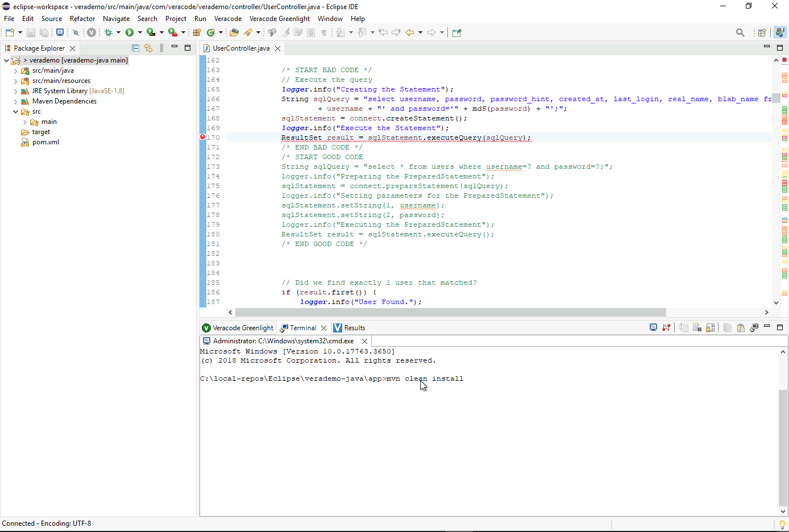Open the Coverage dropdown arrow
This screenshot has height=532, width=789.
(x=161, y=32)
